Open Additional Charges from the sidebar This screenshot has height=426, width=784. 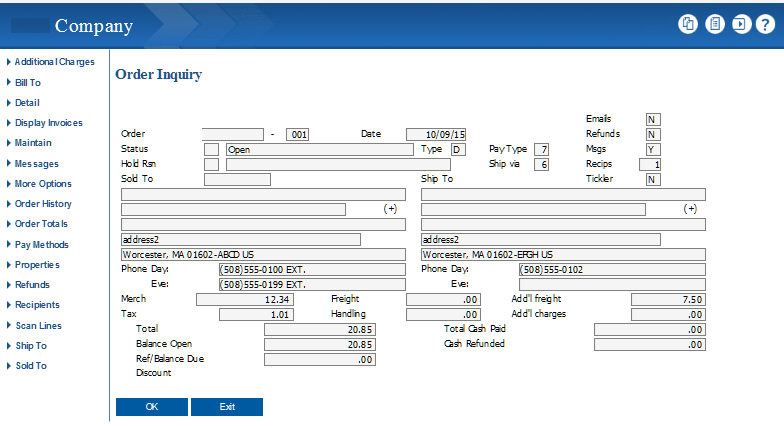[54, 62]
